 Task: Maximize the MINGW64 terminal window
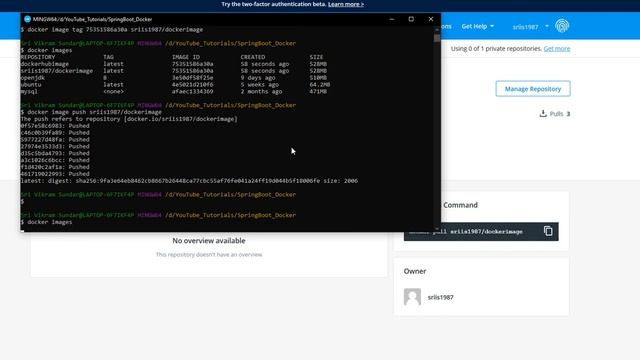pos(411,19)
